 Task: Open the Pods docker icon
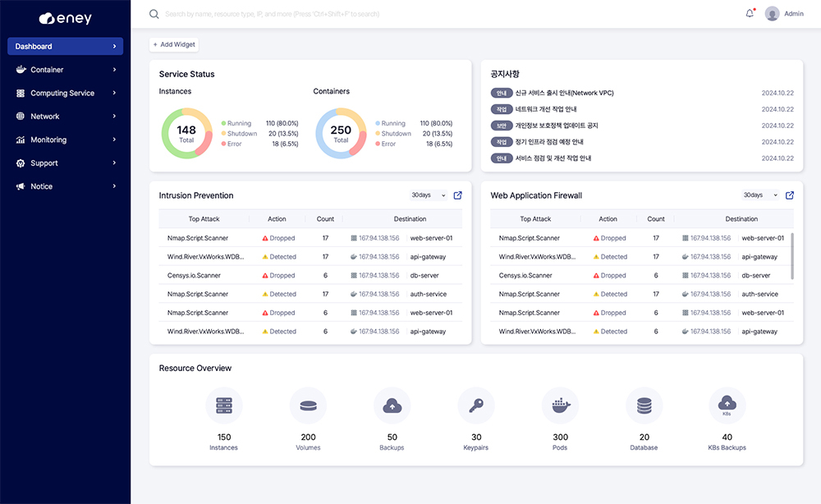pos(560,405)
